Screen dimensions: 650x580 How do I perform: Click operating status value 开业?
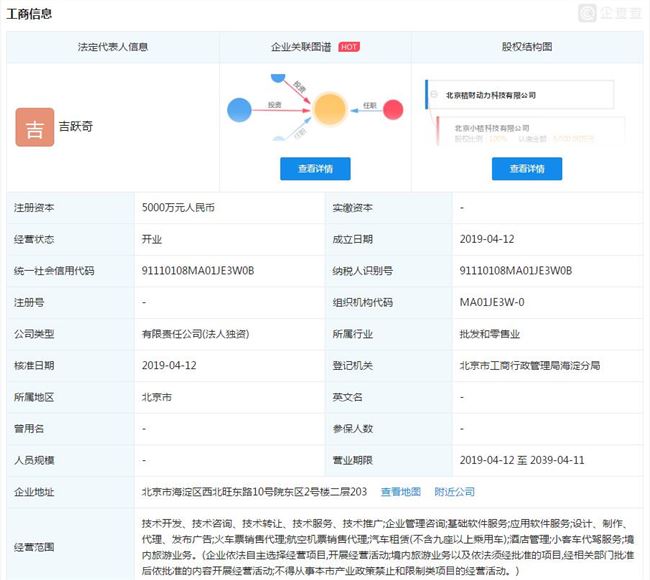152,239
